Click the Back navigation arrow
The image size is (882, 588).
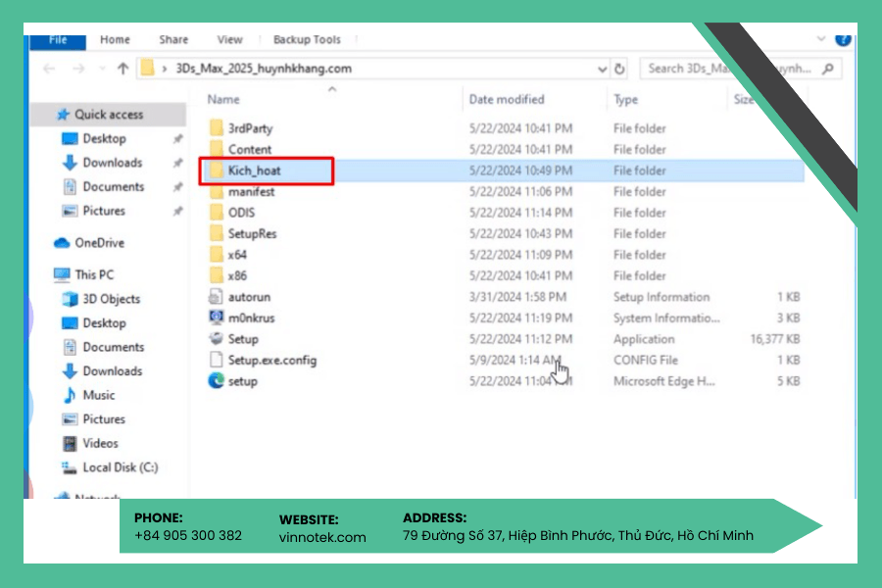pyautogui.click(x=50, y=69)
